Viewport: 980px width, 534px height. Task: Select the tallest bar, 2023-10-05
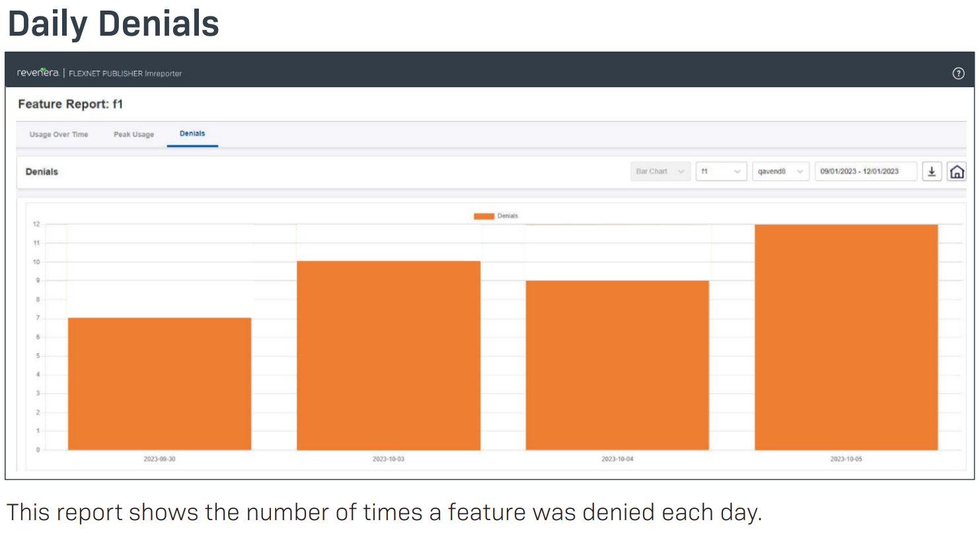[846, 337]
